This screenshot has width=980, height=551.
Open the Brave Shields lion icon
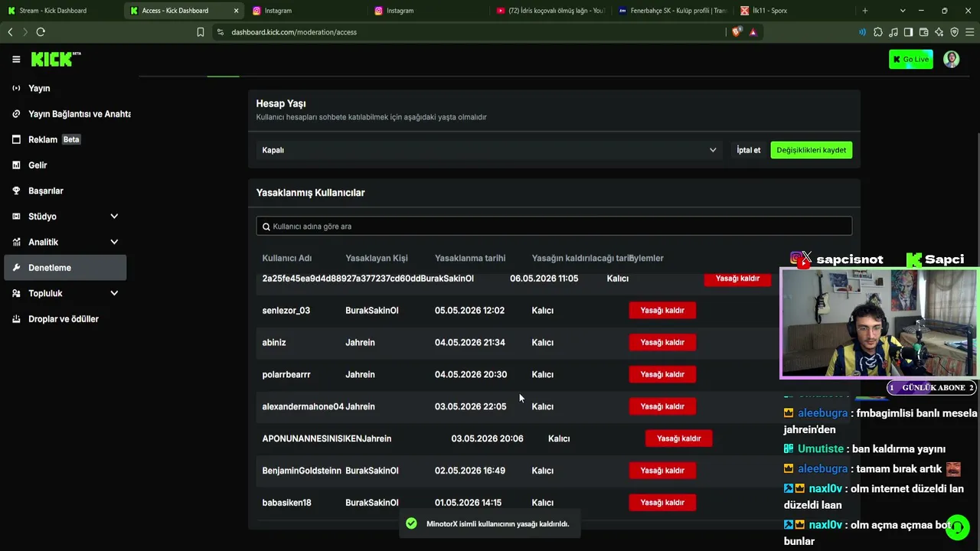pos(737,32)
